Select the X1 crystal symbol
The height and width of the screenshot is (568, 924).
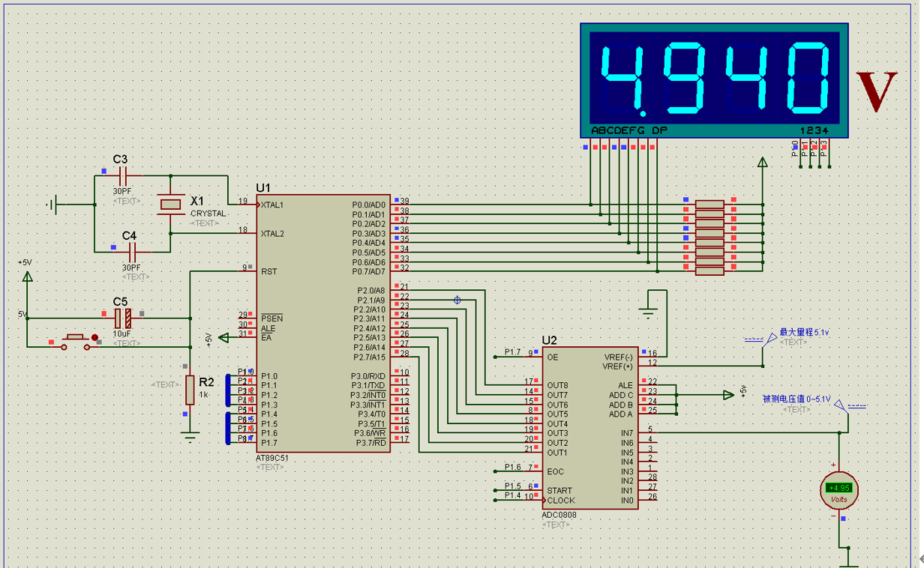pyautogui.click(x=171, y=204)
